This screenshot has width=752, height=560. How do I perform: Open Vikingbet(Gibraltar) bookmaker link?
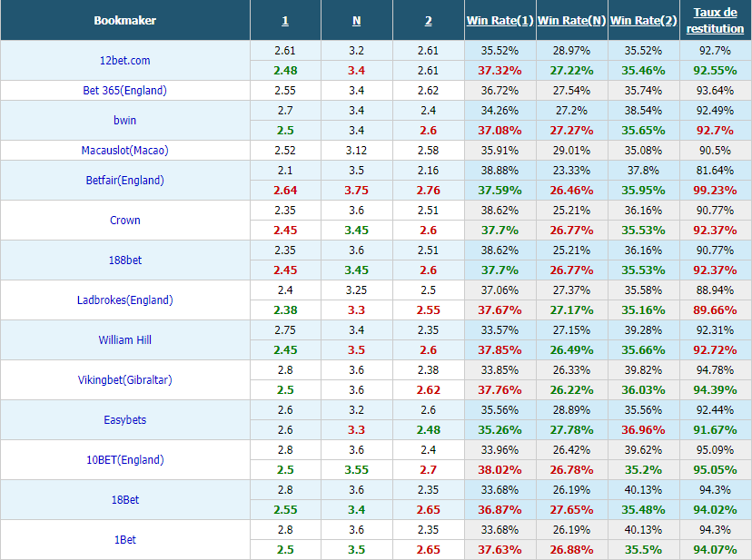[124, 379]
